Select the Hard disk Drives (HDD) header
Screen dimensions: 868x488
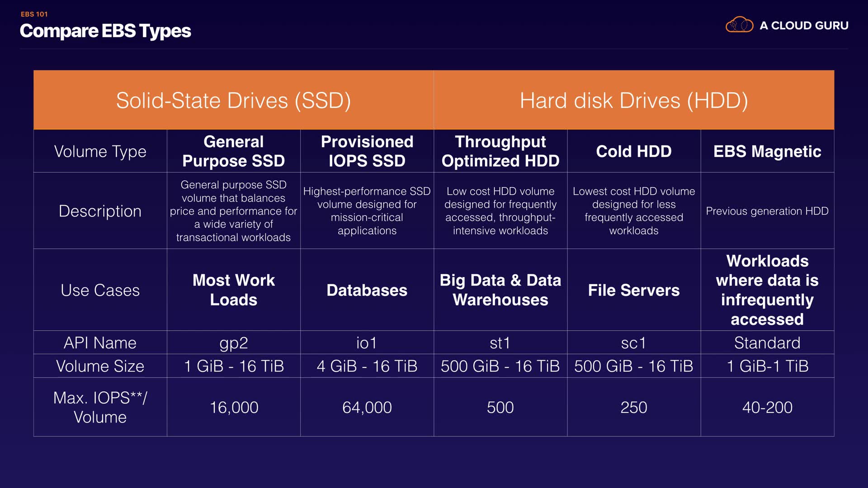(x=633, y=100)
